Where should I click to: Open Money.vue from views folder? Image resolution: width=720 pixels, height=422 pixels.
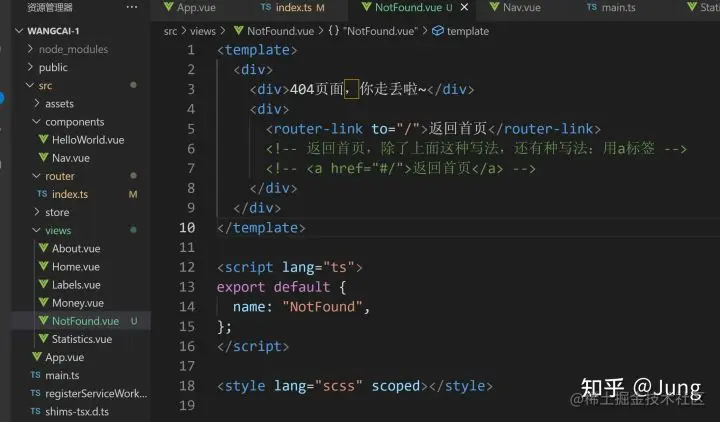click(78, 303)
